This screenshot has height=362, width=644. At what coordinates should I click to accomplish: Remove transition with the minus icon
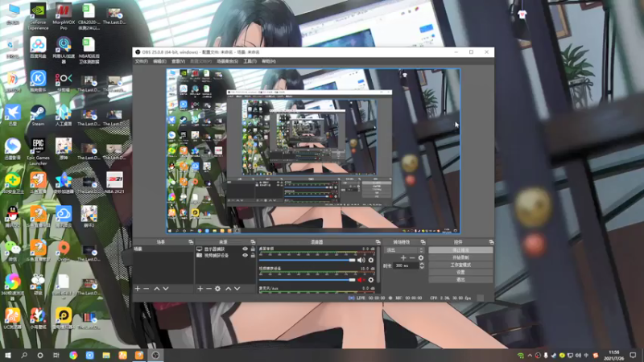[x=412, y=257]
